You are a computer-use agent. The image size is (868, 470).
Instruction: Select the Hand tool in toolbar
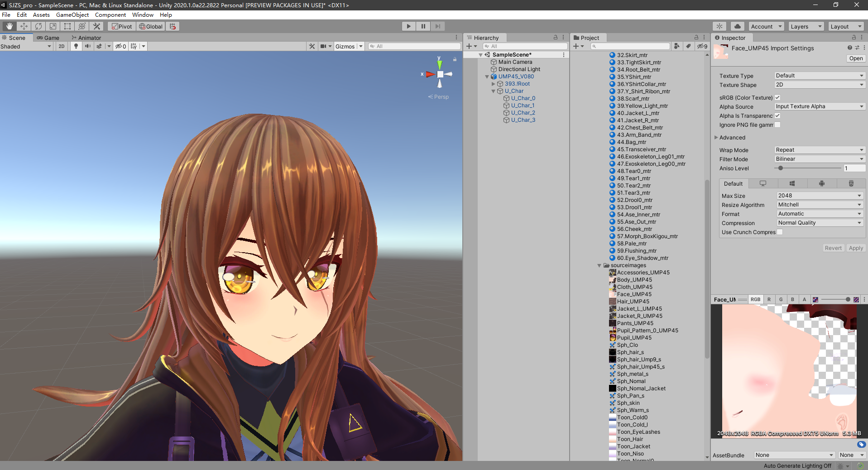[x=10, y=26]
